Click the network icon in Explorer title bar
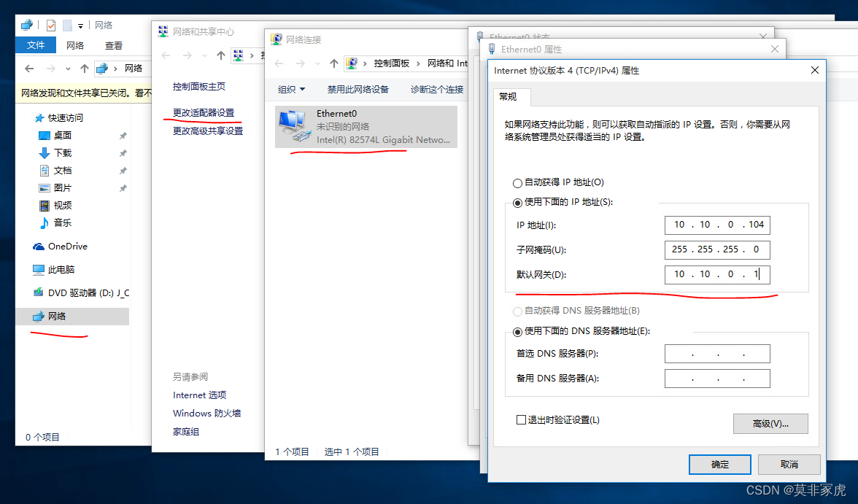The width and height of the screenshot is (858, 504). point(27,26)
